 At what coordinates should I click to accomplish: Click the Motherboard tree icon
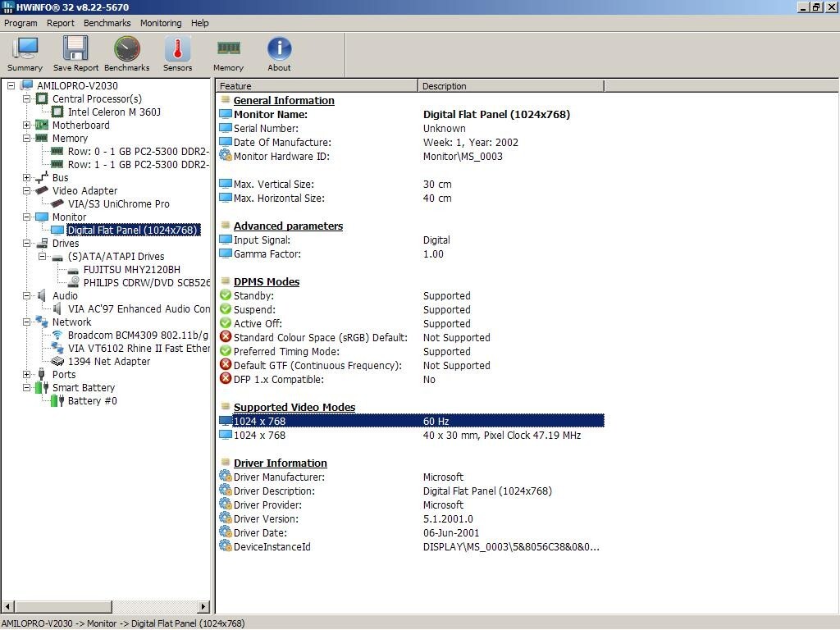point(42,125)
